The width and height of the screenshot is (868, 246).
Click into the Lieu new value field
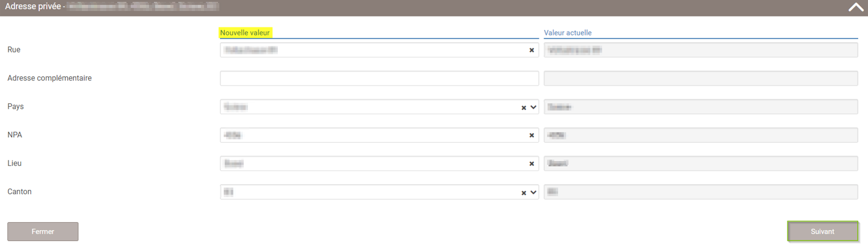click(x=373, y=164)
